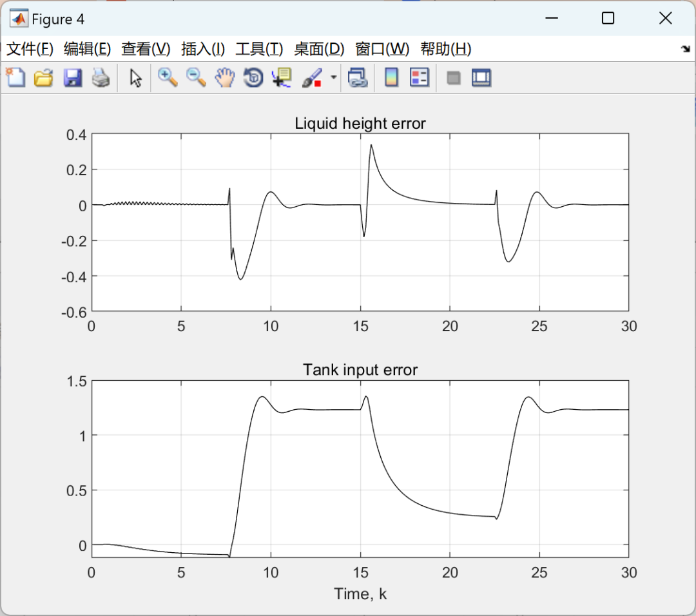Select the Edit Plot arrow tool
The width and height of the screenshot is (696, 616).
coord(135,78)
